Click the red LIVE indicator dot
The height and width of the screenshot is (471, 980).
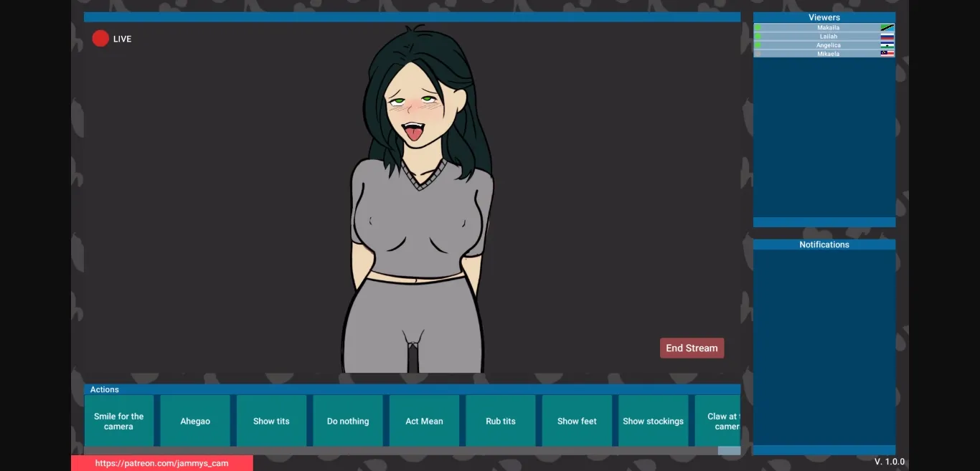pyautogui.click(x=100, y=38)
